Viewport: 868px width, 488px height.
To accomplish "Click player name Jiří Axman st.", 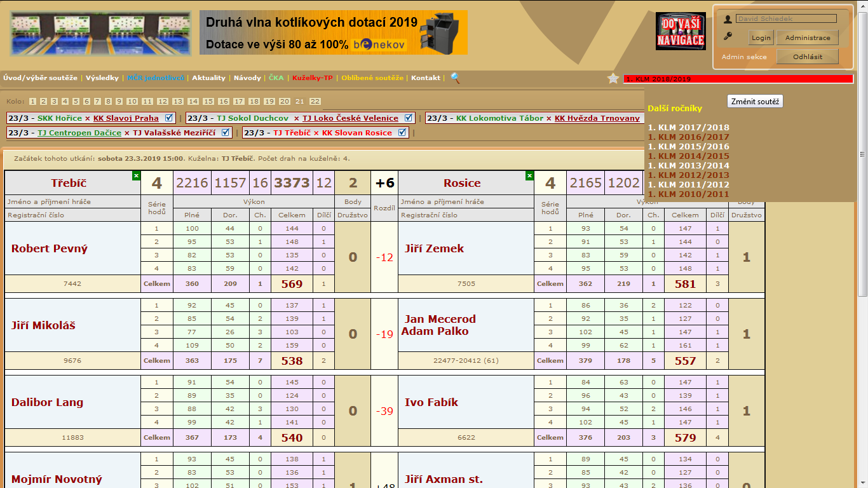I will click(x=444, y=479).
